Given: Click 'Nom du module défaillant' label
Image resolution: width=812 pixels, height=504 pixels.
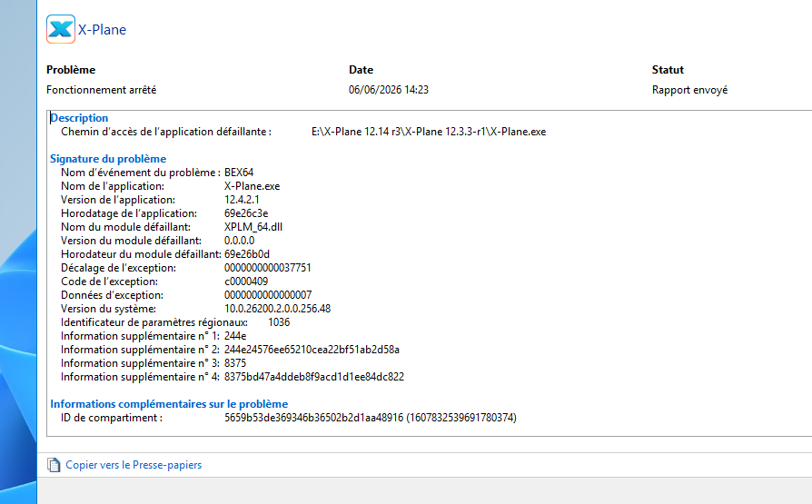Looking at the screenshot, I should (x=126, y=227).
